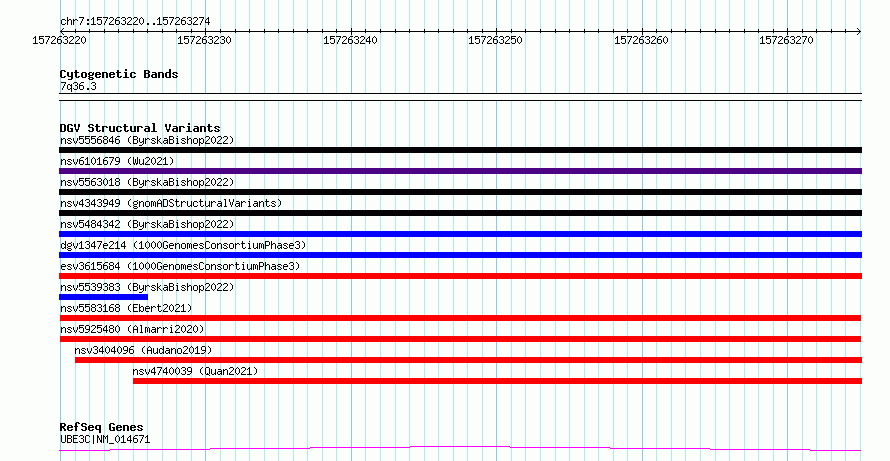This screenshot has width=890, height=461.
Task: Click ruler position 157263270
Action: (787, 40)
